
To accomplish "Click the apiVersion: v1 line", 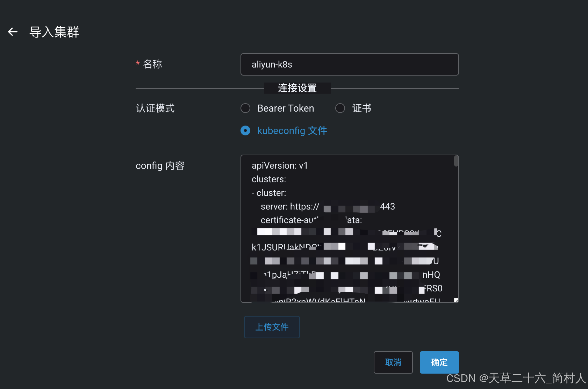I will [280, 165].
